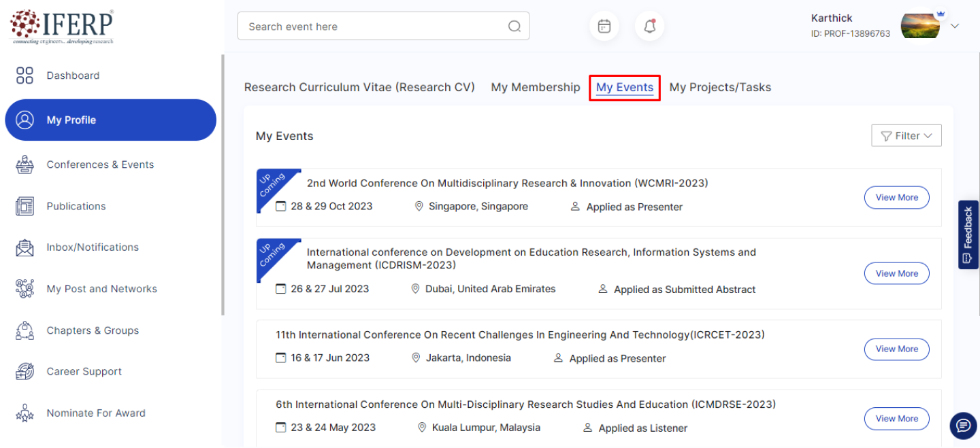
Task: Open the live chat bubble icon
Action: coord(963,426)
